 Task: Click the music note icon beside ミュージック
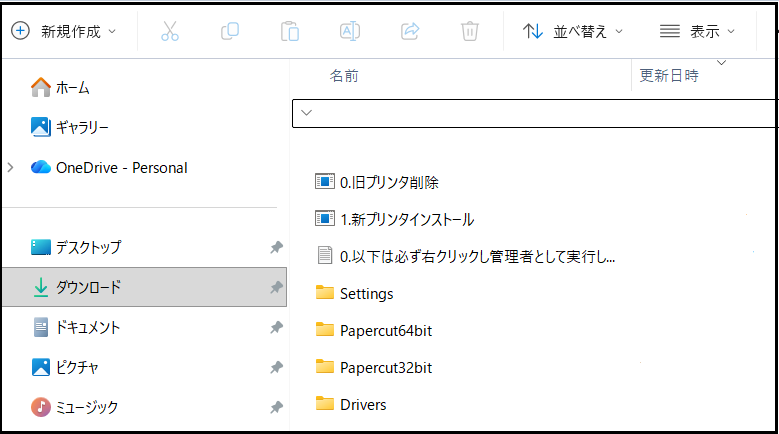click(41, 407)
